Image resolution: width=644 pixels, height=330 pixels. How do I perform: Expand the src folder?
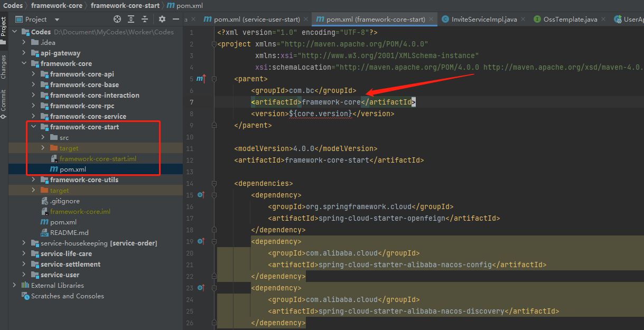43,137
